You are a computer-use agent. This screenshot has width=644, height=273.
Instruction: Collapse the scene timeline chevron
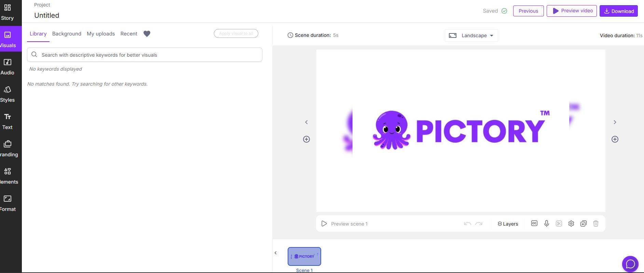276,253
